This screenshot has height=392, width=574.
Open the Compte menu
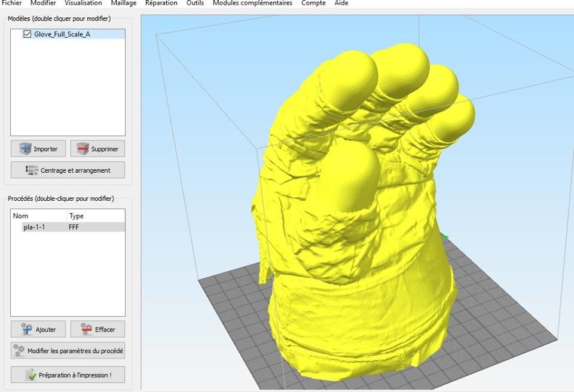pos(313,3)
